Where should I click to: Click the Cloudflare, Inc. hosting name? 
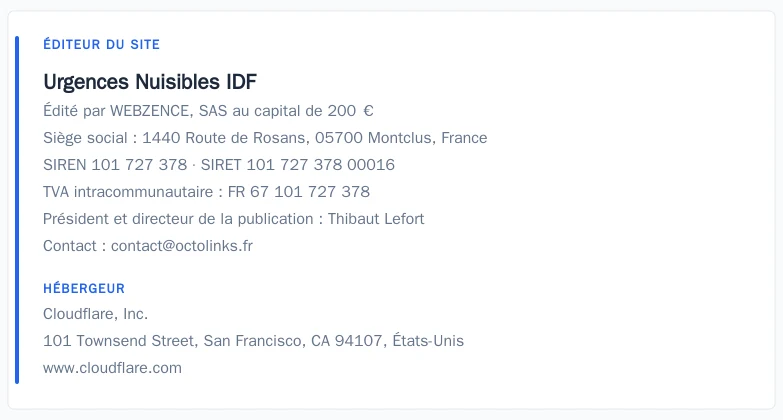tap(95, 314)
